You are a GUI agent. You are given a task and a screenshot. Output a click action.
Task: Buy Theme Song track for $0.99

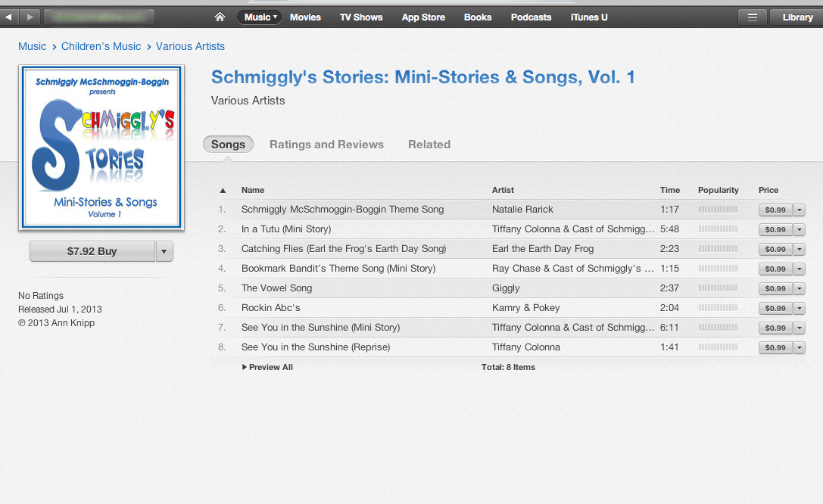tap(775, 210)
